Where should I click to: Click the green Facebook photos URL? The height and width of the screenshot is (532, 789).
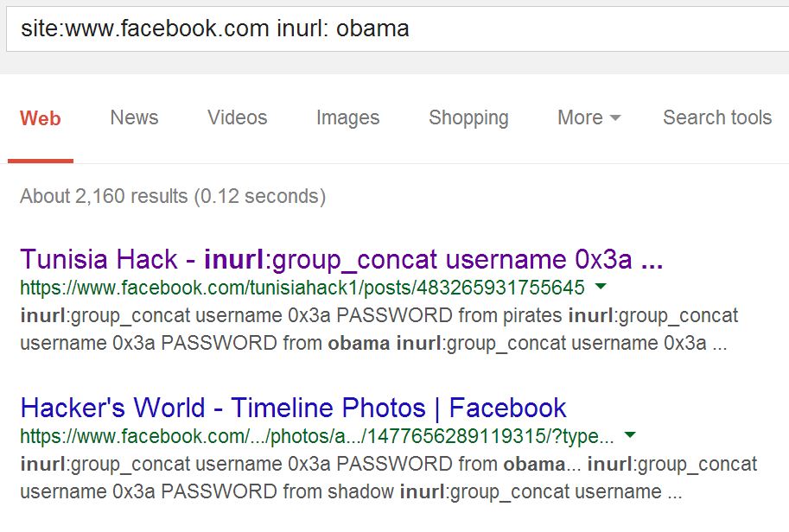pos(317,435)
